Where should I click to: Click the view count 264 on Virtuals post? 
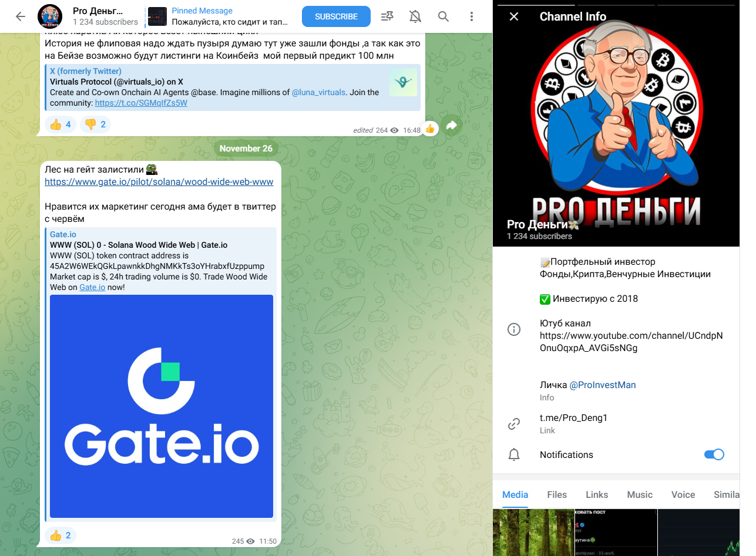click(x=387, y=130)
